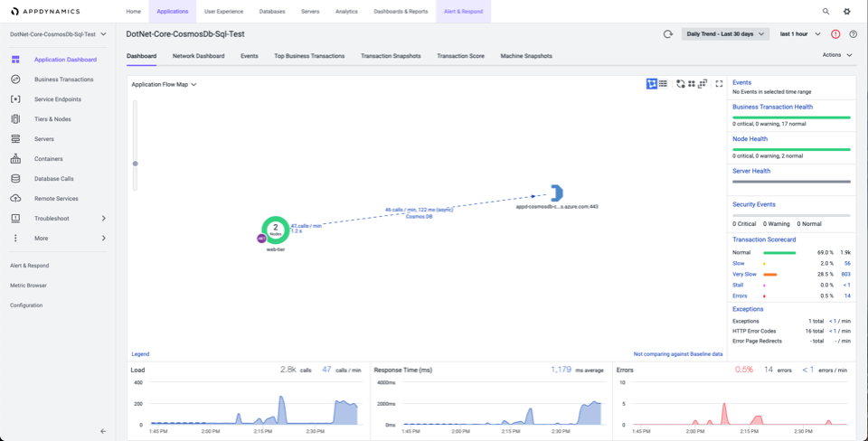
Task: Switch to flow map view icon
Action: pos(652,83)
